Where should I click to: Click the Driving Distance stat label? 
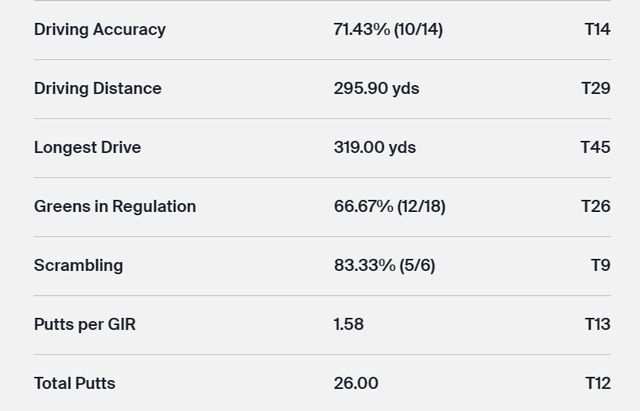[x=97, y=88]
